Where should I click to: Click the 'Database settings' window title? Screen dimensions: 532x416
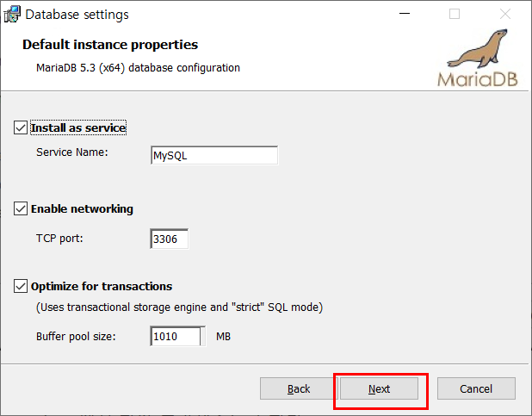coord(77,15)
